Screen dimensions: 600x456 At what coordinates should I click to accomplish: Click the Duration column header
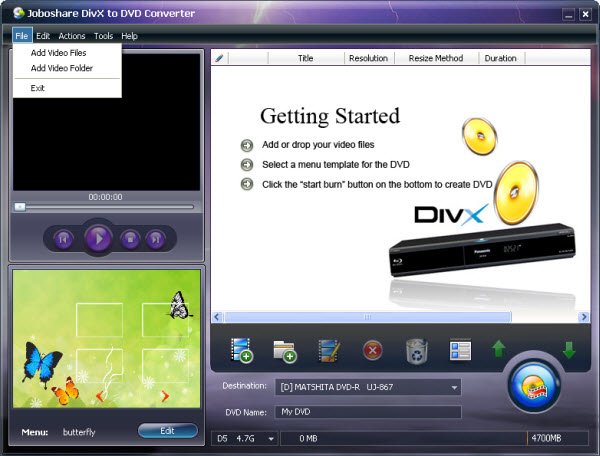pyautogui.click(x=501, y=58)
